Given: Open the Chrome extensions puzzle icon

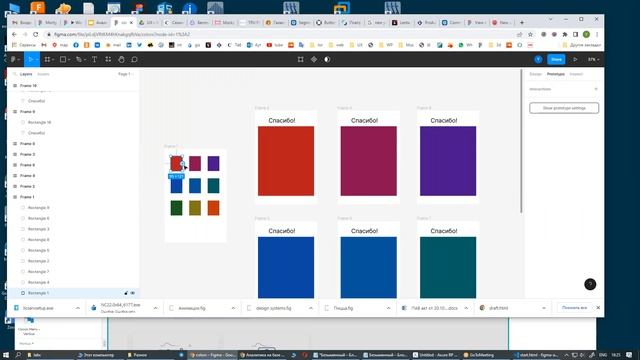Looking at the screenshot, I should tap(565, 35).
